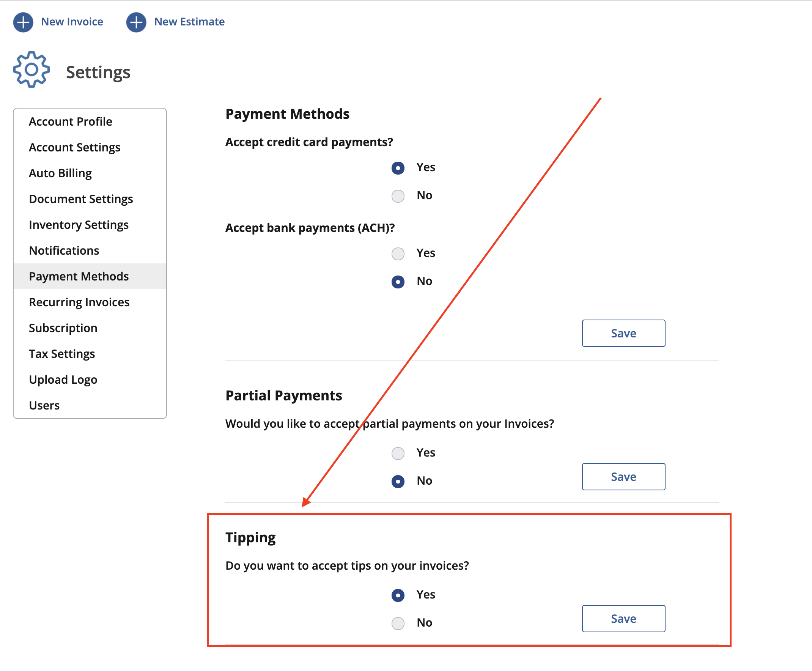Save the Tipping setting
812x671 pixels.
tap(623, 618)
